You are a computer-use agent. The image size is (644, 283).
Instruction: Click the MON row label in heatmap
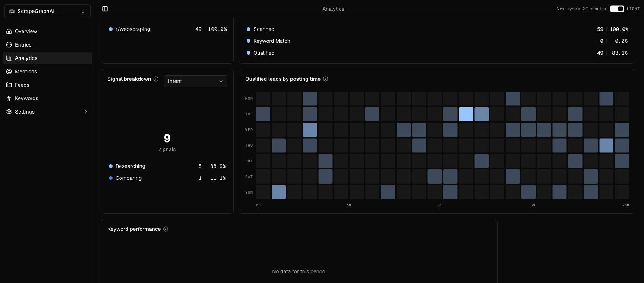click(x=249, y=99)
